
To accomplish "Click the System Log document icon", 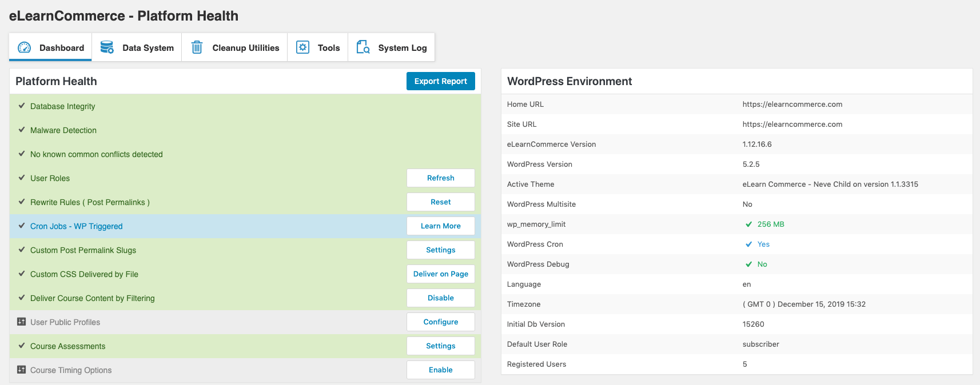I will point(362,47).
